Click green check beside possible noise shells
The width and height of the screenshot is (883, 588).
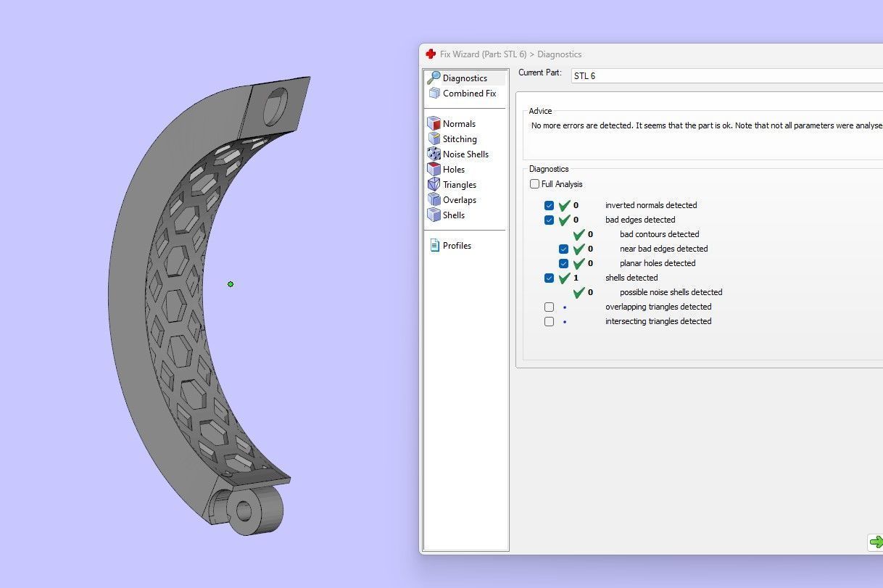coord(579,292)
